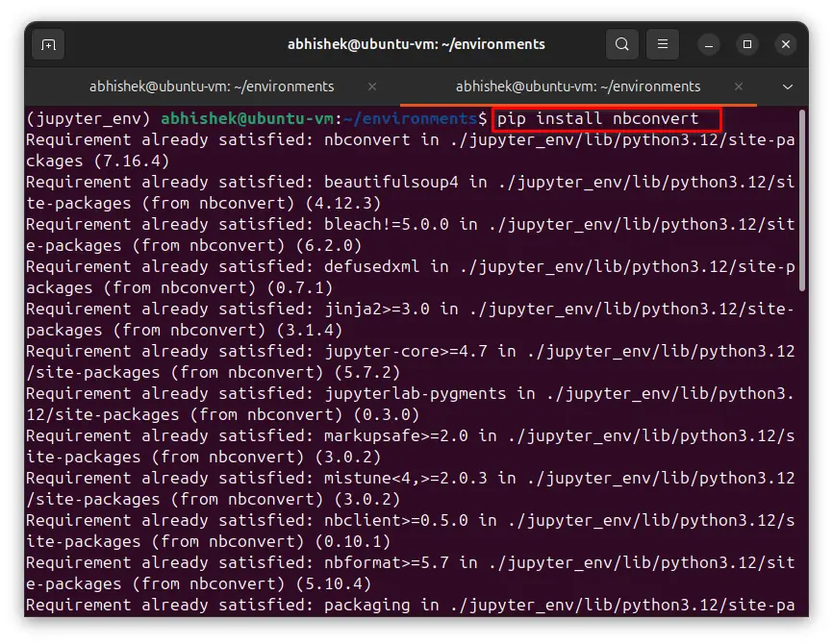Minimize the terminal window
Screen dimensions: 833x644
point(709,44)
